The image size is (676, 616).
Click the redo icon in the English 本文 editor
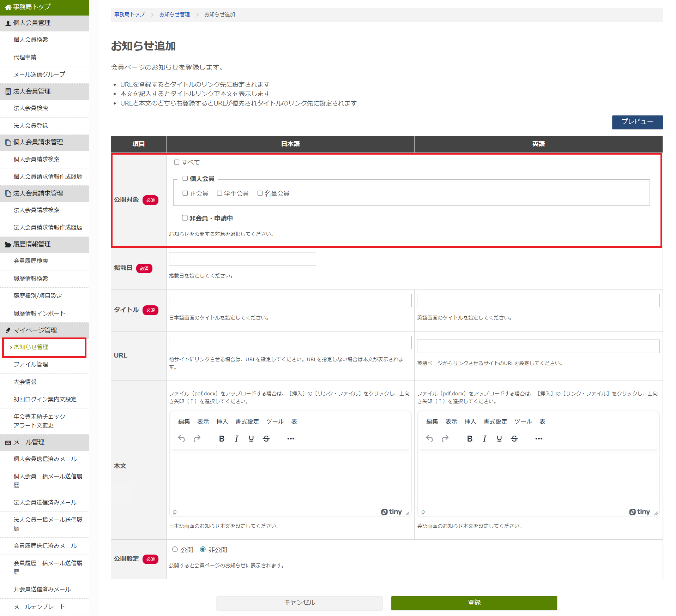coord(445,438)
